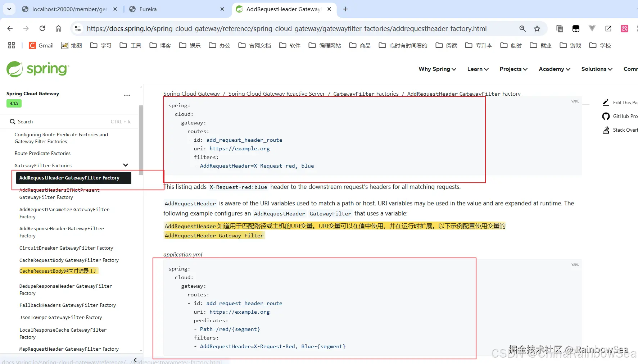Open the 博客 bookmark folder

click(160, 45)
